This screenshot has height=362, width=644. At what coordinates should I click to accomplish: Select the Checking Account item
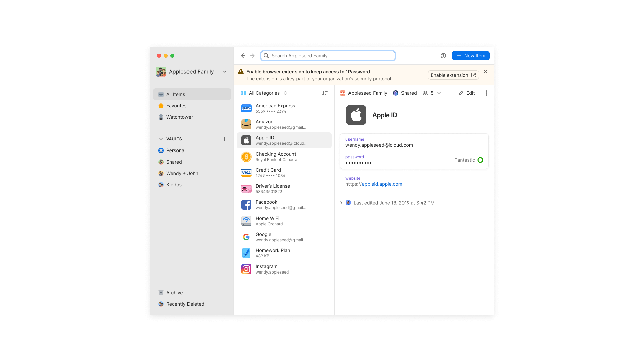coord(284,157)
